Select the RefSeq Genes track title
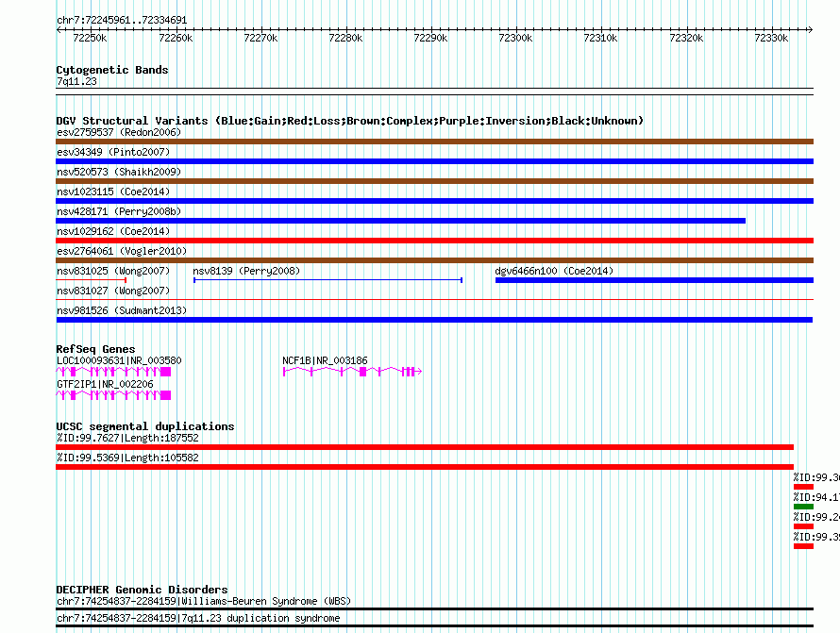The image size is (840, 633). point(95,349)
